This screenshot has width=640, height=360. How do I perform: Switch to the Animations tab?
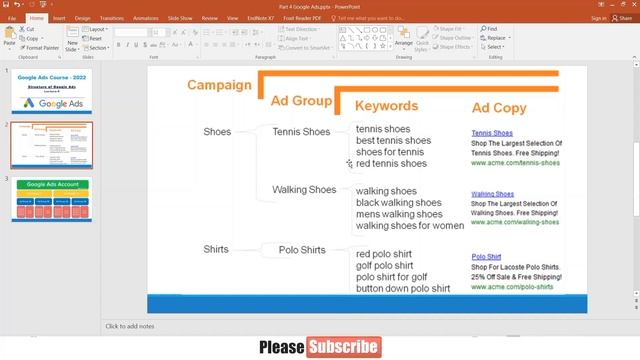(146, 18)
